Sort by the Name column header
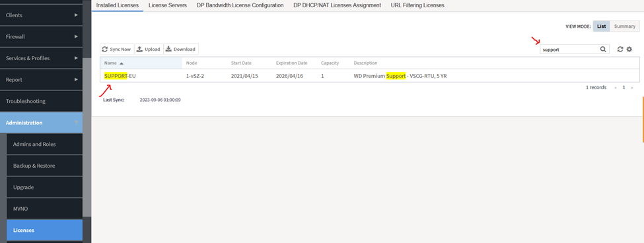The image size is (644, 243). click(x=141, y=63)
